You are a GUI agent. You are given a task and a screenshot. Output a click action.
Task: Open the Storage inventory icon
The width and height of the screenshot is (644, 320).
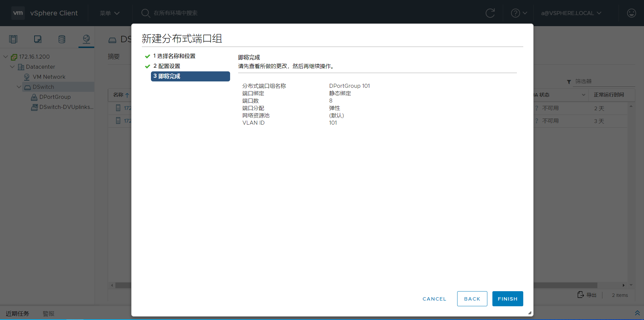pyautogui.click(x=62, y=39)
